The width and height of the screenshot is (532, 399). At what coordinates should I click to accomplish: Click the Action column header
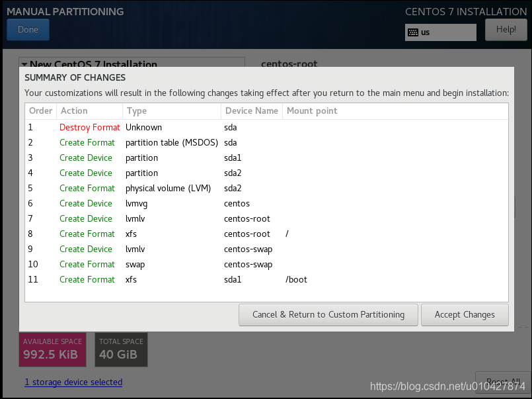90,111
